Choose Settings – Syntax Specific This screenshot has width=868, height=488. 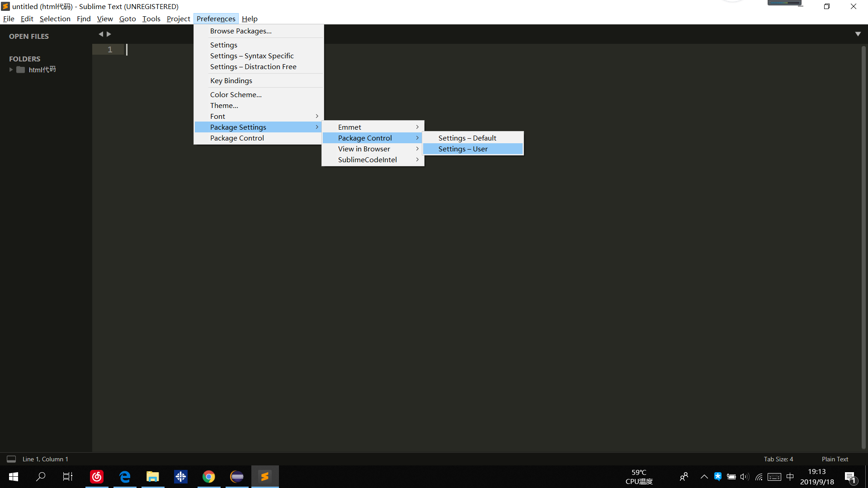coord(259,56)
